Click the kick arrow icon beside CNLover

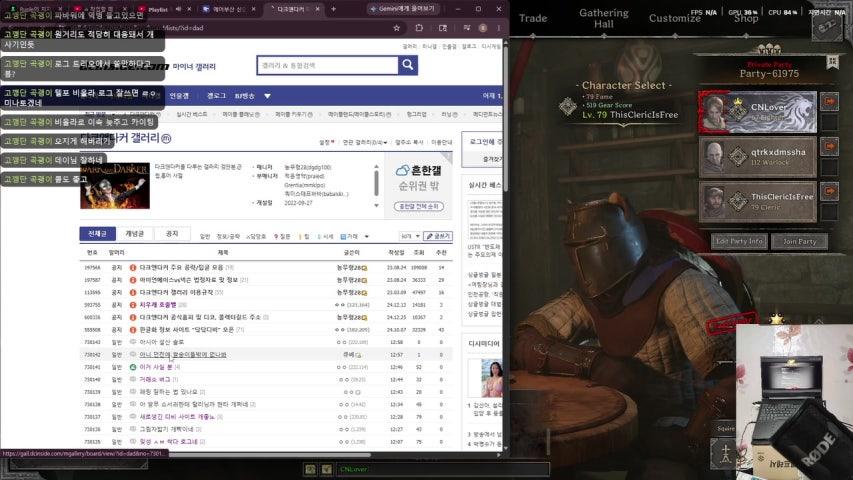[x=830, y=101]
